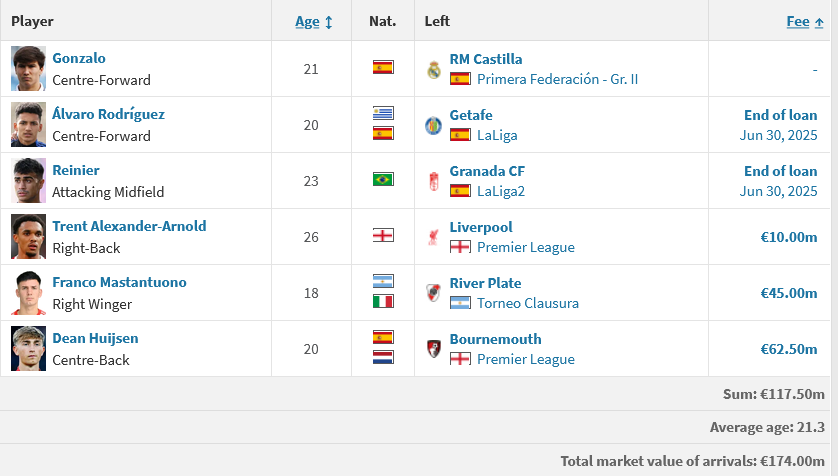Sort the table by Age column
The height and width of the screenshot is (476, 838).
(307, 21)
